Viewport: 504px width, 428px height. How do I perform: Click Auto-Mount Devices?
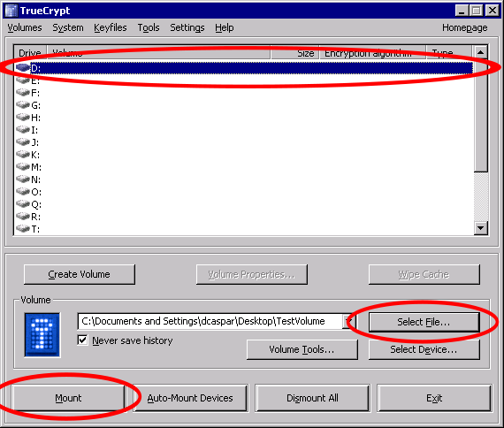pos(190,398)
